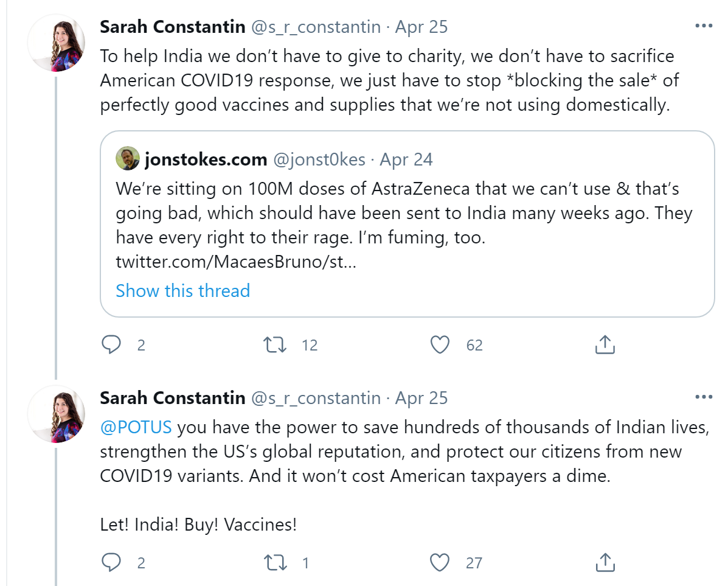Screen dimensions: 728x586
Task: Share the first tweet via share icon
Action: pos(604,345)
